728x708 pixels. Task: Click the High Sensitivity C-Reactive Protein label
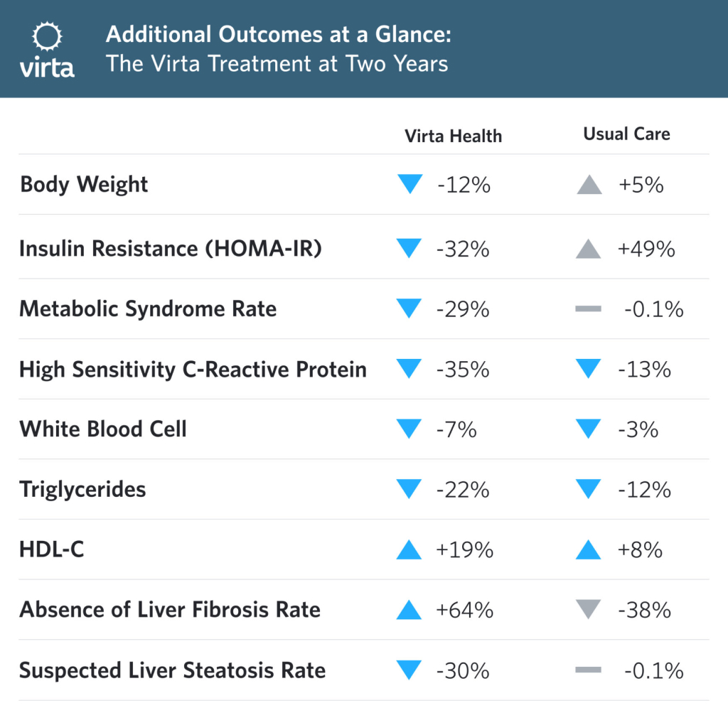click(193, 370)
